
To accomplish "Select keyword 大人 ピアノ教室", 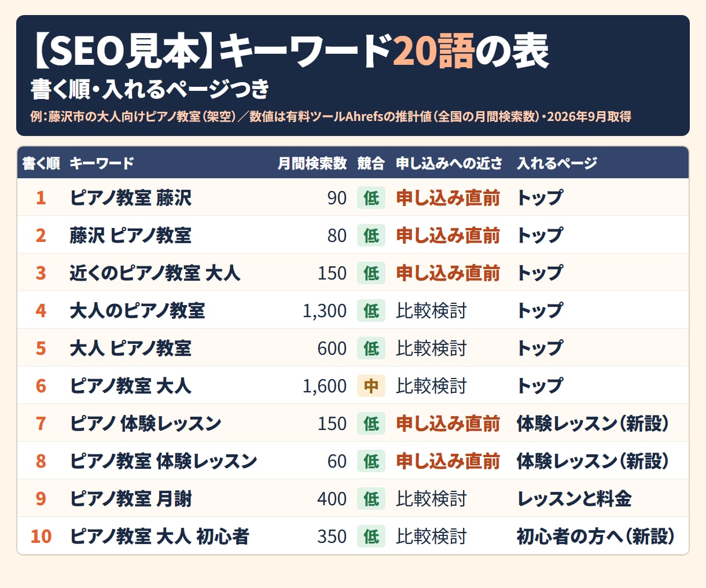I will click(x=131, y=348).
